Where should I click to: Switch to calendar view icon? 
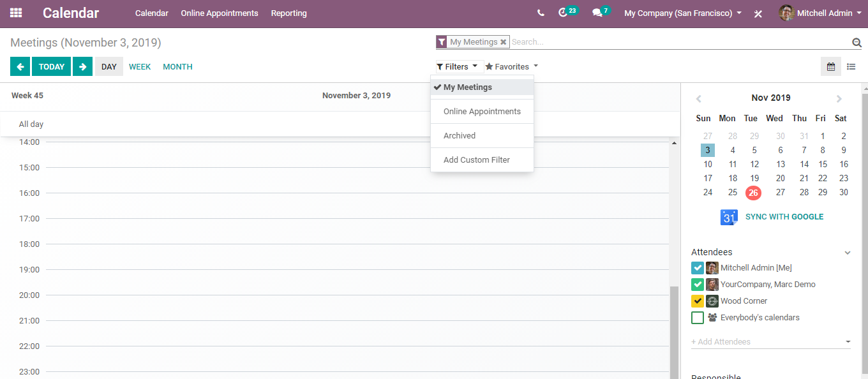(831, 66)
